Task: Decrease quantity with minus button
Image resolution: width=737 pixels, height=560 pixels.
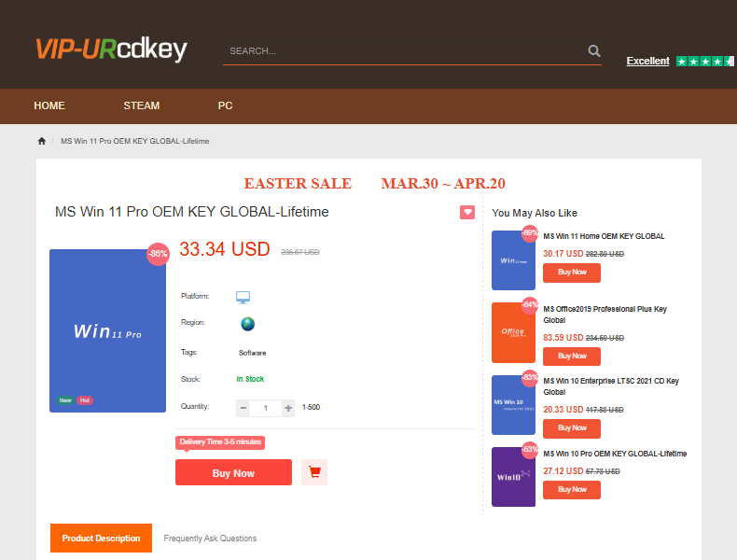Action: (x=243, y=408)
